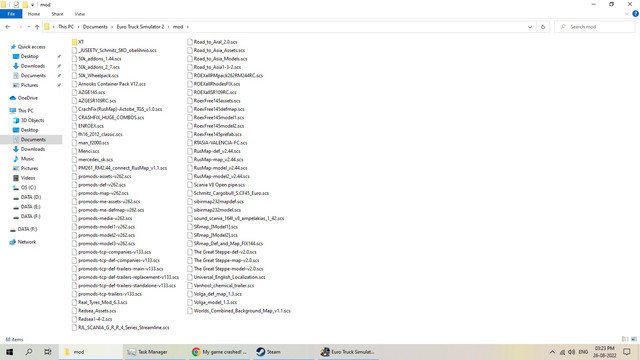Show hidden system tray icons
Image resolution: width=640 pixels, height=360 pixels.
point(552,352)
